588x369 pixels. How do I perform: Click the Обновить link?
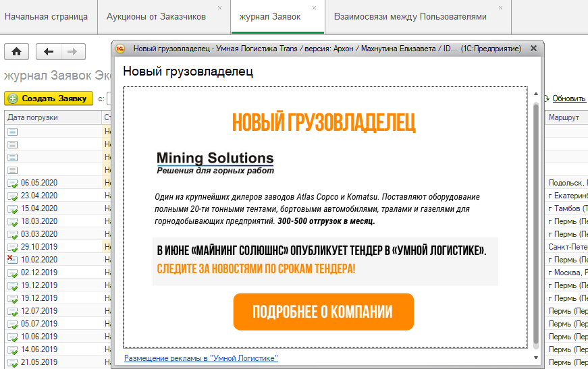point(569,98)
